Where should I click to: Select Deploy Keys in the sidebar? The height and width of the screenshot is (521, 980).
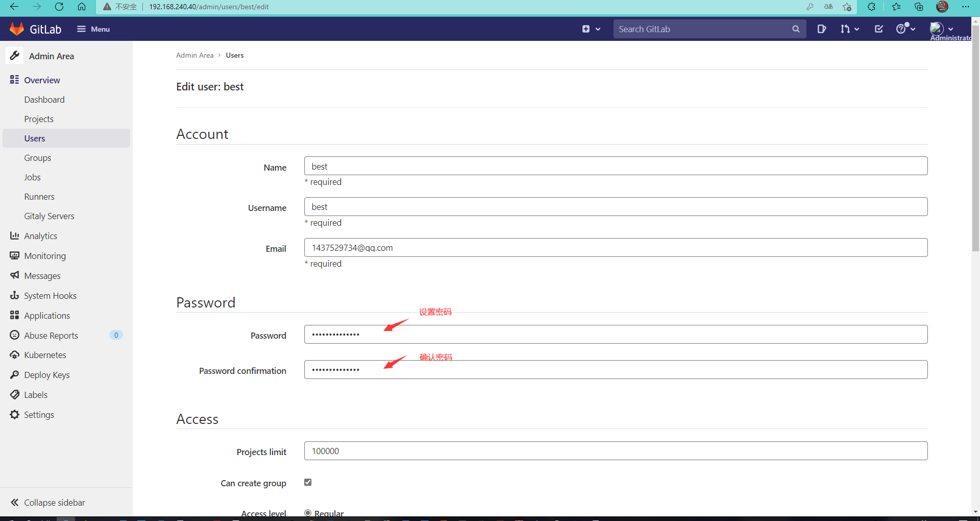coord(47,374)
